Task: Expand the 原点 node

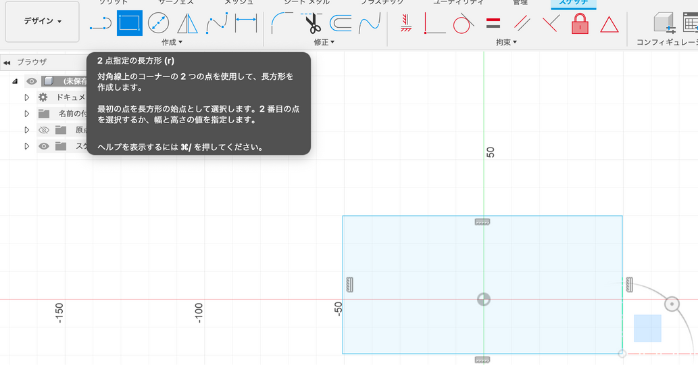Action: click(x=27, y=130)
